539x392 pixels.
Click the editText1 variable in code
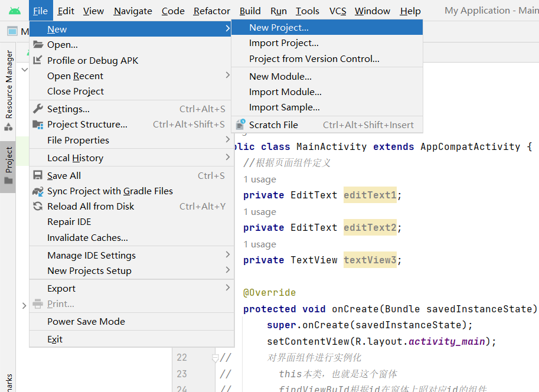click(x=370, y=195)
